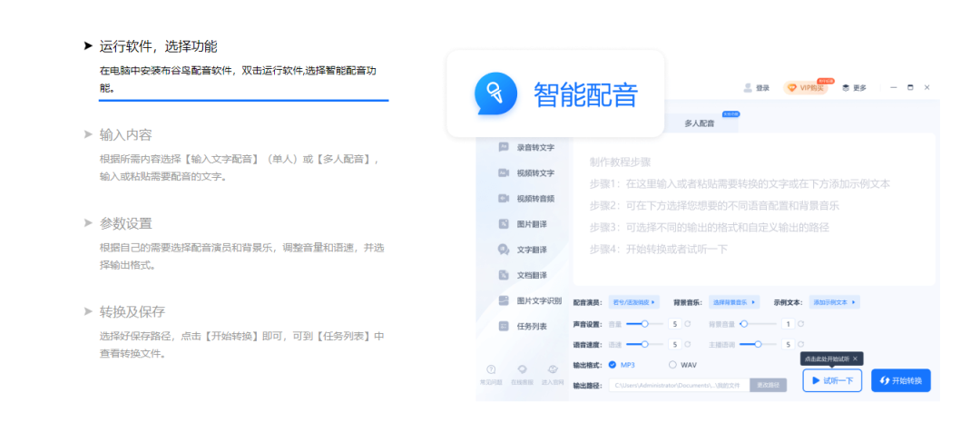This screenshot has width=980, height=442.
Task: Click the 文字翻译 sidebar icon
Action: click(504, 250)
